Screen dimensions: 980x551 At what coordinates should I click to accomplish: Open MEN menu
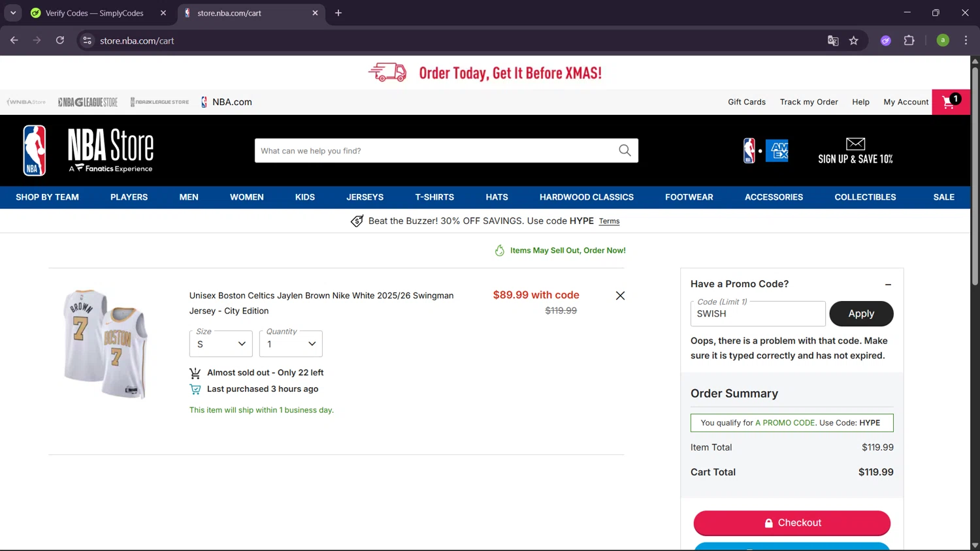click(189, 197)
